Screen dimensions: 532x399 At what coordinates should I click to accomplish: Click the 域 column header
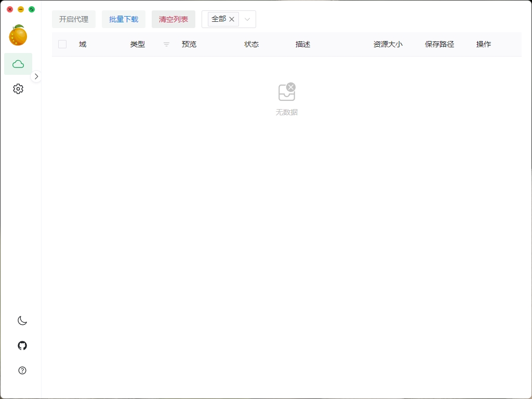[83, 45]
